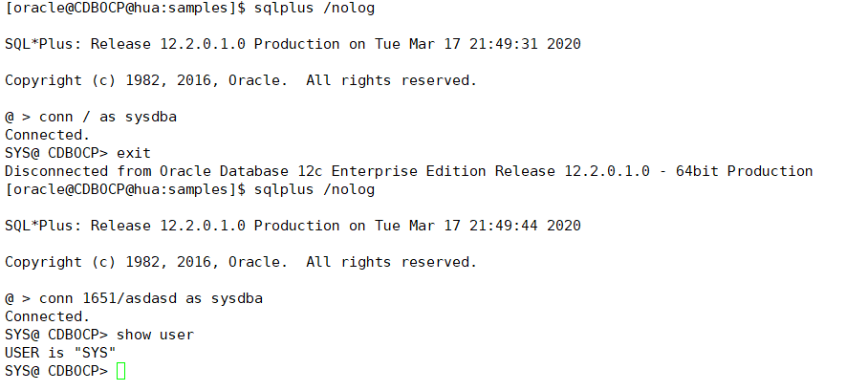Click the green cursor block at the last prompt
The image size is (868, 391).
120,371
